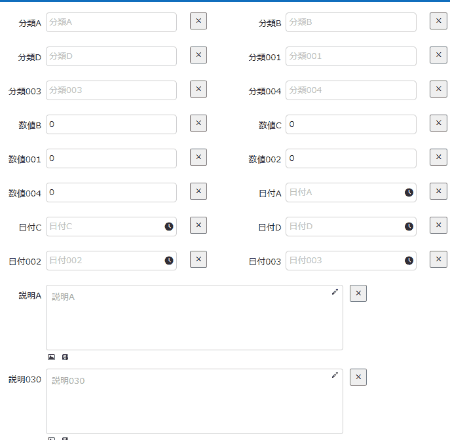This screenshot has width=450, height=440.
Task: Insert image using icon below 説明A
Action: click(x=51, y=357)
